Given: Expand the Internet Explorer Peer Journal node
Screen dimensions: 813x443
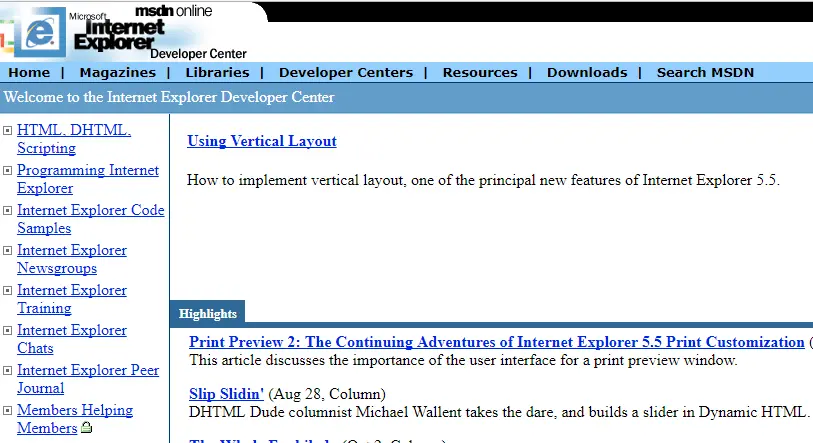Looking at the screenshot, I should pos(8,370).
